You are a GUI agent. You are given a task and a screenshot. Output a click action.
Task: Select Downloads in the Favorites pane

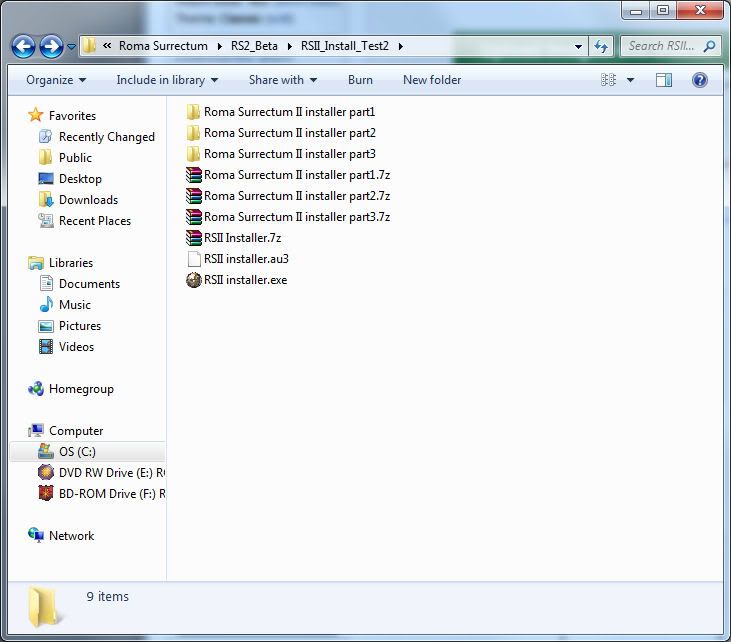(x=88, y=200)
